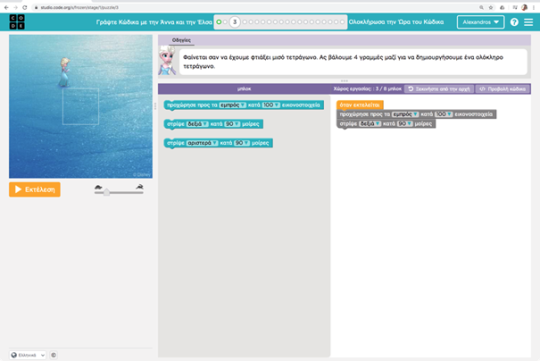Open the help question mark icon
Viewport: 540px width, 361px height.
[x=514, y=22]
